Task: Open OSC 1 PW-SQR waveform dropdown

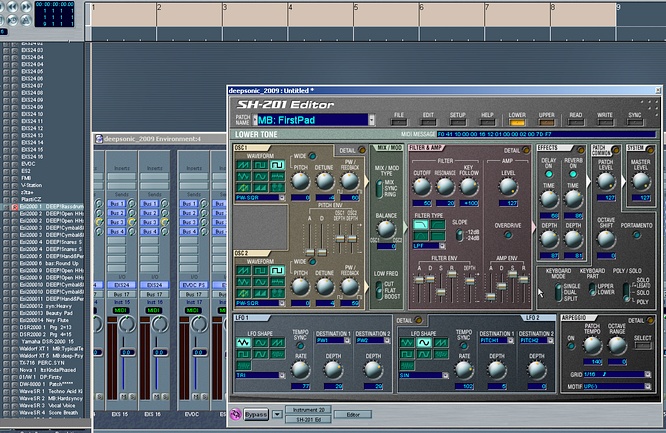Action: pos(282,198)
